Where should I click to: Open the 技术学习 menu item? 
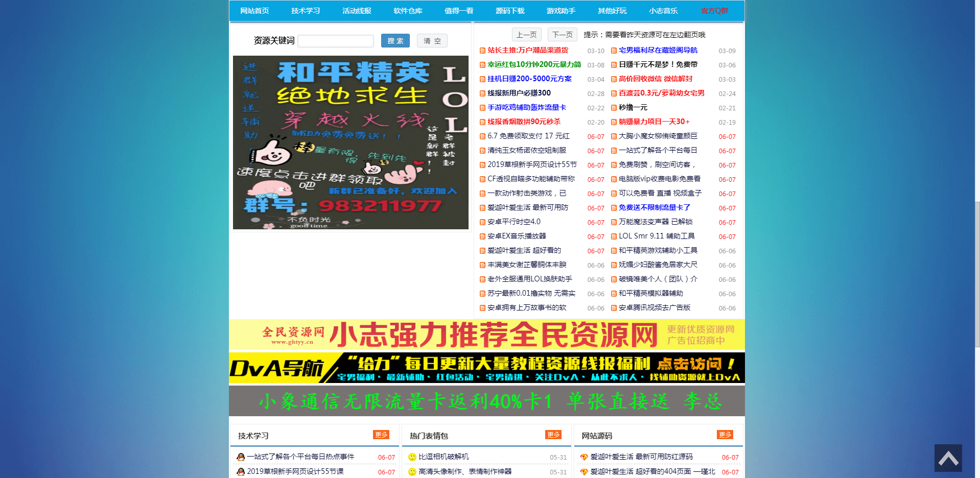coord(306,10)
